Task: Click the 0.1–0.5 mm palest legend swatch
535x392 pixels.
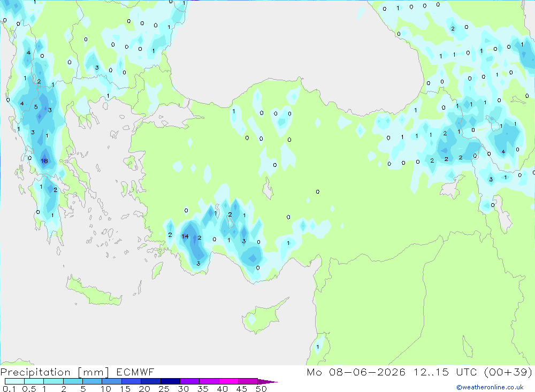Action: tap(14, 381)
